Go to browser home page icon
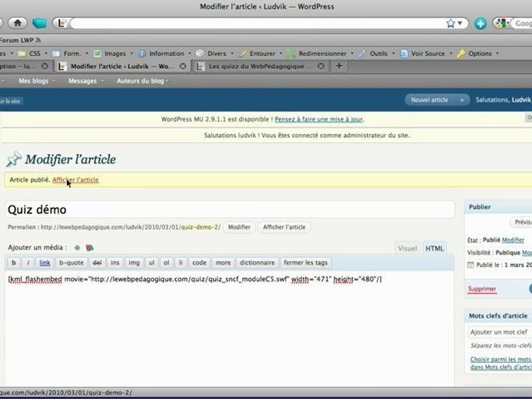 tap(17, 23)
